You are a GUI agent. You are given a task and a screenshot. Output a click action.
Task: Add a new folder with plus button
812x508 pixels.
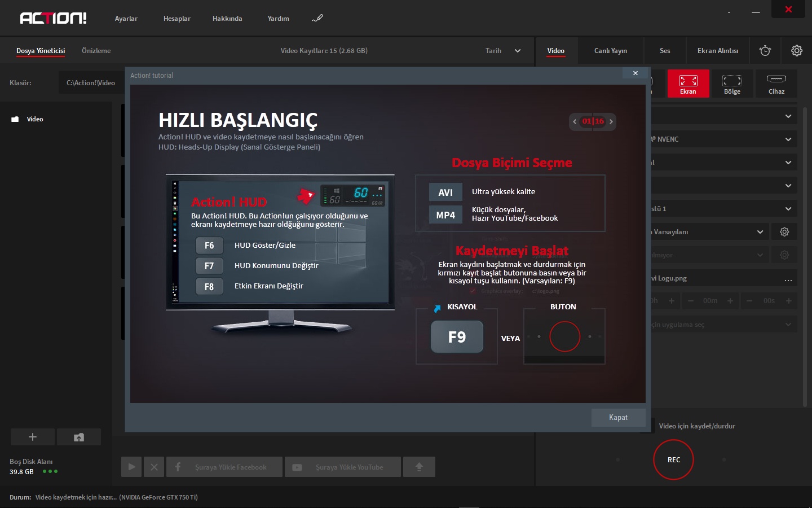[x=33, y=437]
